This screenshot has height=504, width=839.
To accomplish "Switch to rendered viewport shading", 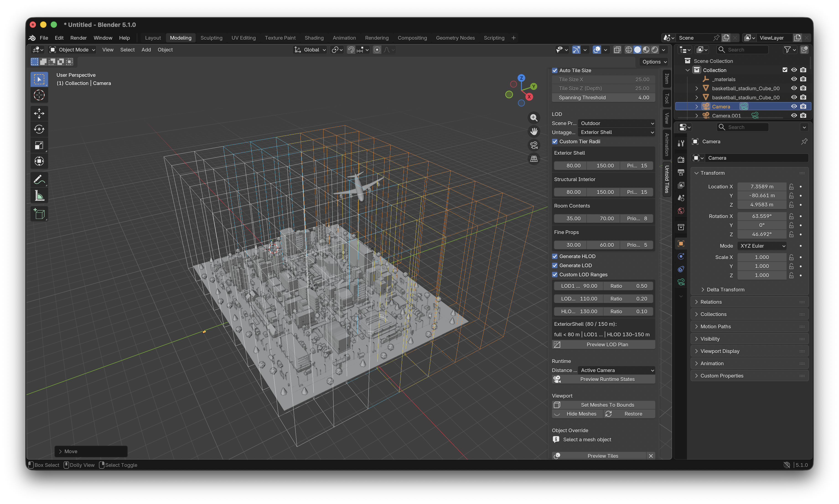I will point(655,50).
